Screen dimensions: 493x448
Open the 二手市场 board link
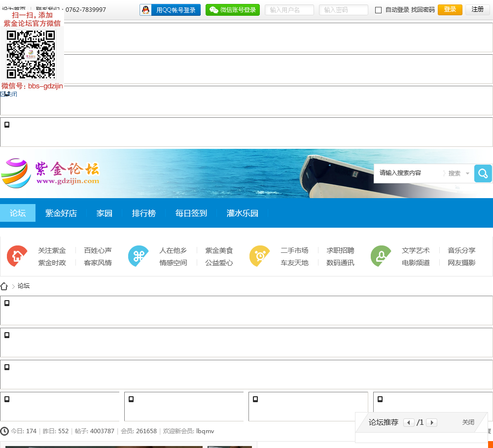(x=295, y=250)
